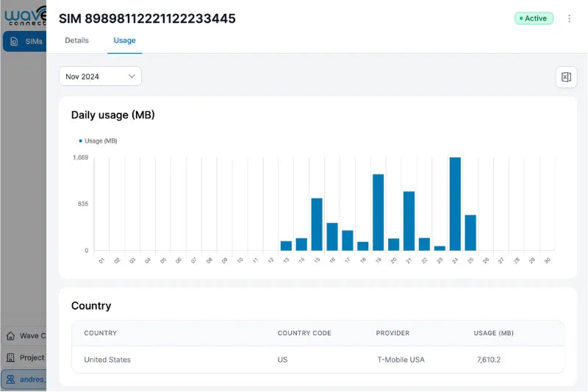The width and height of the screenshot is (588, 392).
Task: Click the Active status badge
Action: (534, 18)
